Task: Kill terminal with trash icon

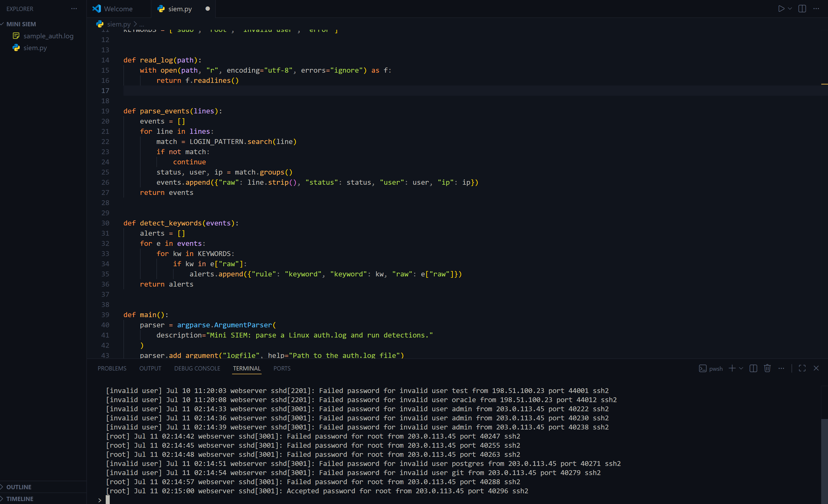Action: (767, 368)
